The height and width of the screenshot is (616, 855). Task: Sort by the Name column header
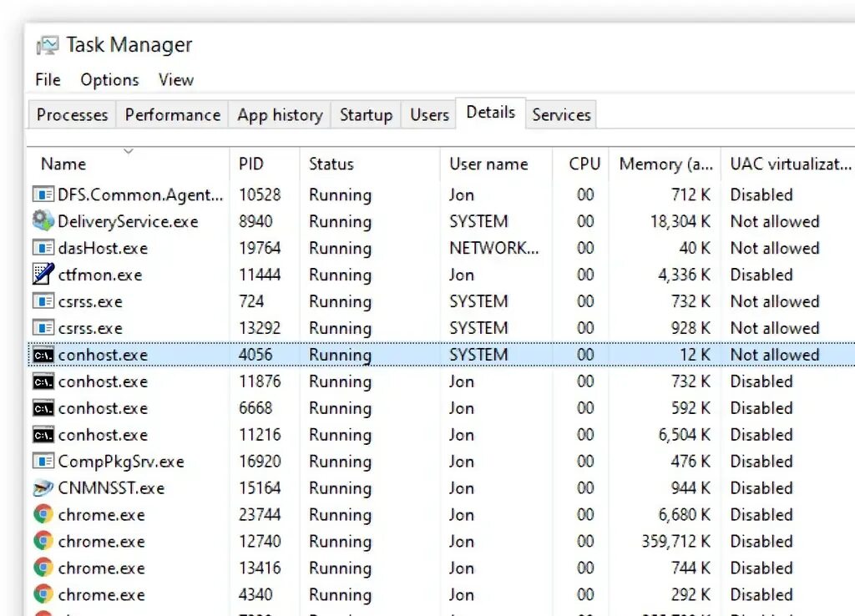point(128,164)
